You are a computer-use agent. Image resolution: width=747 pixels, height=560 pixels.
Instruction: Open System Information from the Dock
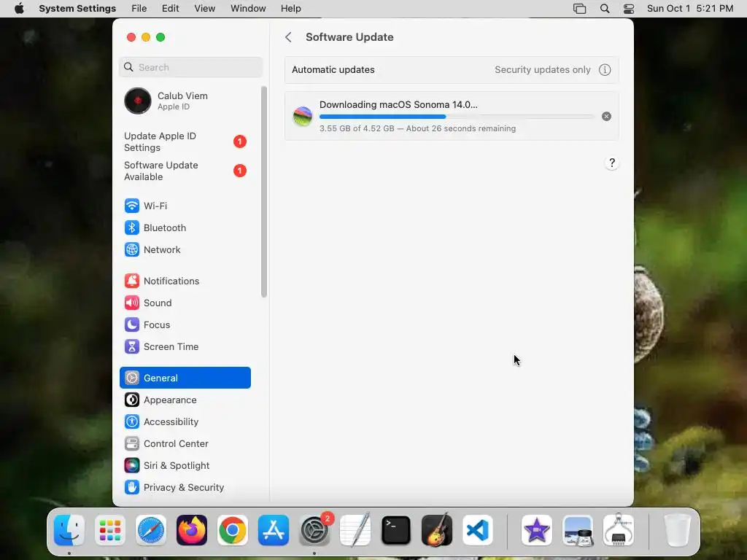619,530
